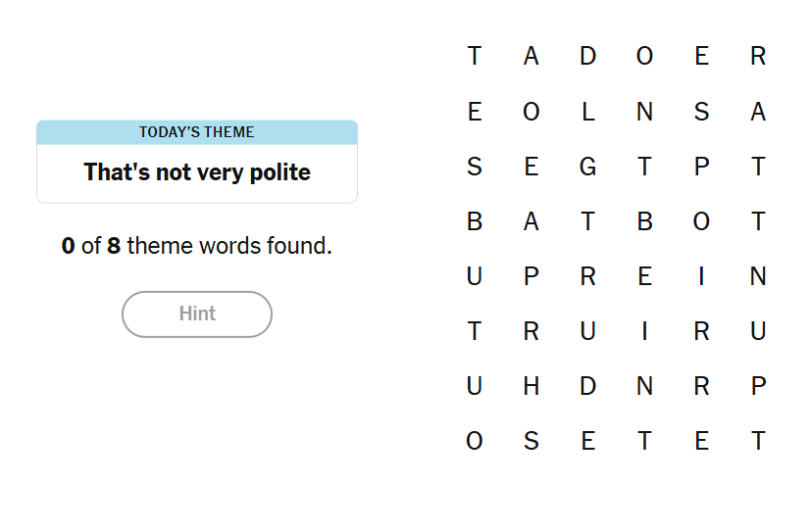
Task: Tap the letter D in the seventh row
Action: coord(587,386)
